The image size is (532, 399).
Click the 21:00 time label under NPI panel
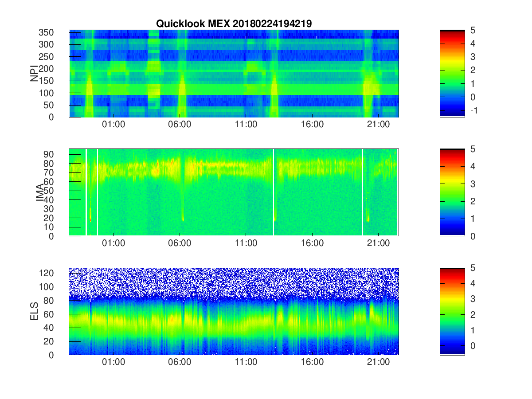coord(379,125)
